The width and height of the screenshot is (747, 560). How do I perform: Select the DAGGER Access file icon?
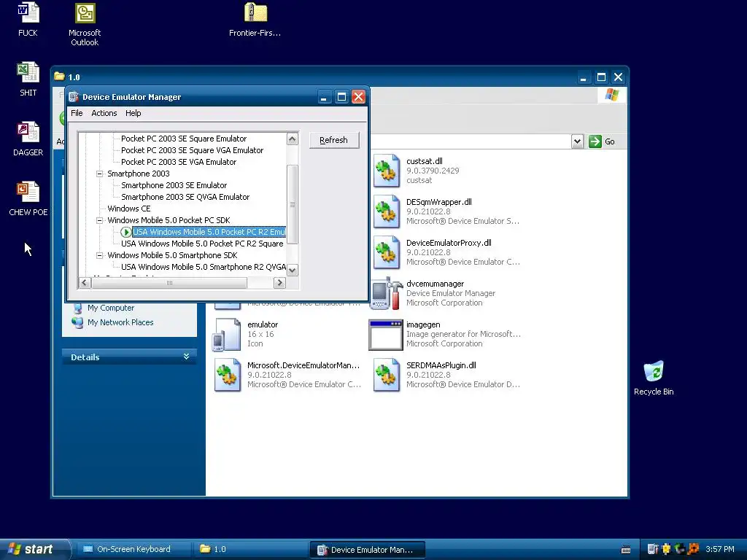click(28, 132)
